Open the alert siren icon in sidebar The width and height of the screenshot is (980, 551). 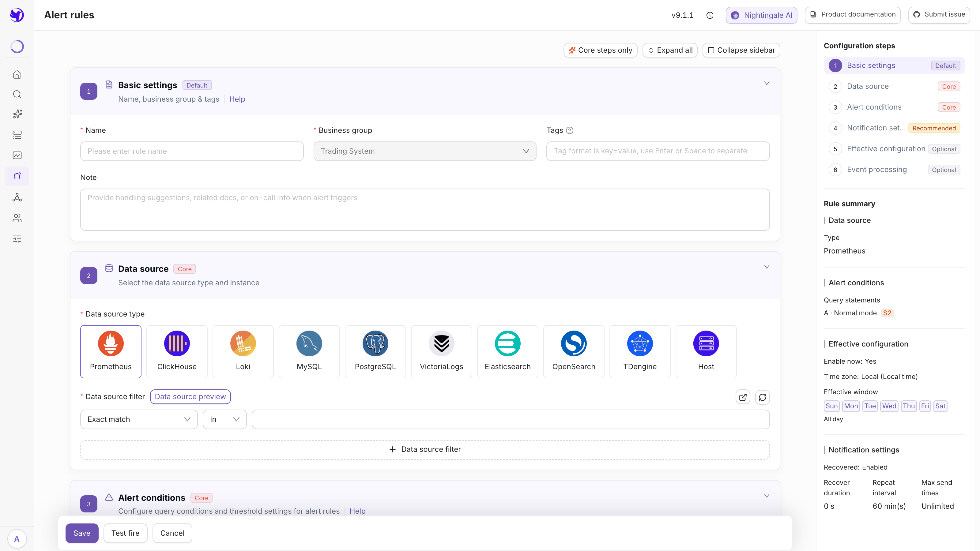coord(17,176)
